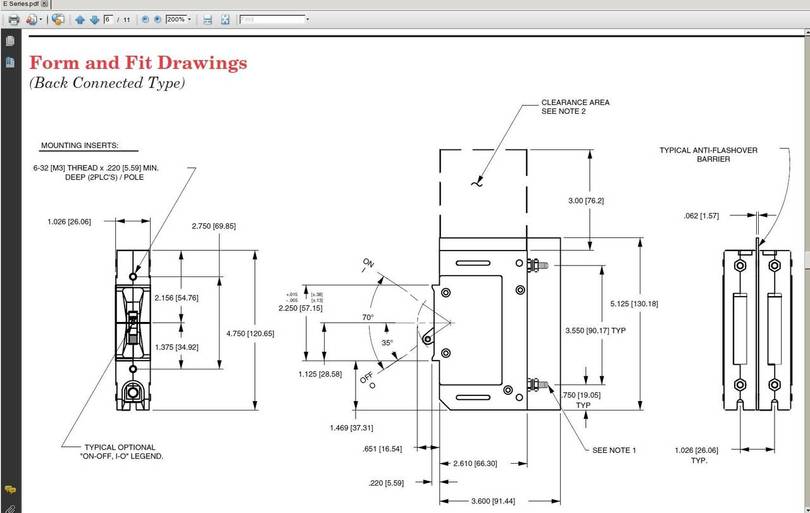Viewport: 810px width, 513px height.
Task: Select the fit full page icon
Action: pos(225,20)
